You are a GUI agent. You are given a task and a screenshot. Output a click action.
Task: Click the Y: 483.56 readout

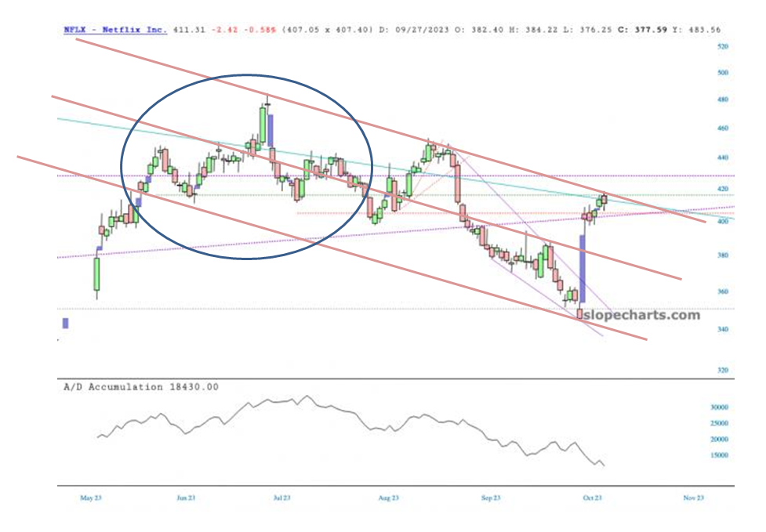click(697, 30)
